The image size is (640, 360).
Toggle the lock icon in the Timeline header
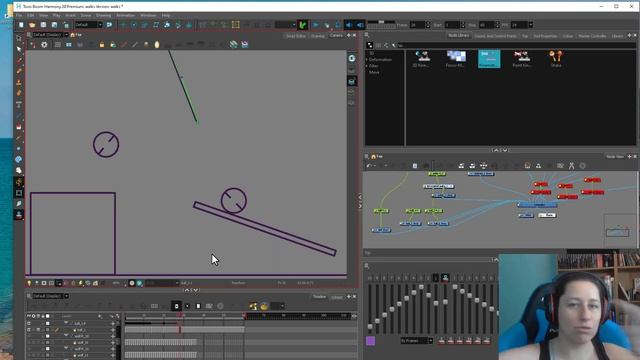pyautogui.click(x=43, y=316)
